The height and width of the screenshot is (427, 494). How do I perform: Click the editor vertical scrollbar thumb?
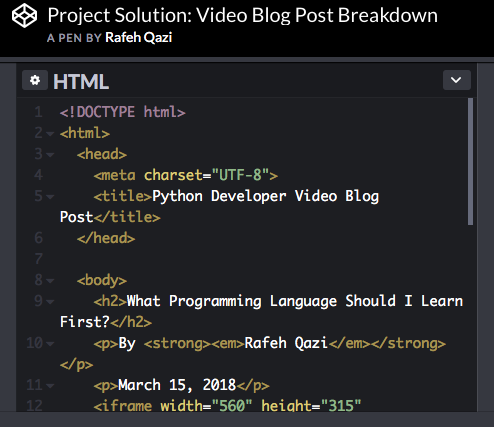pyautogui.click(x=470, y=161)
